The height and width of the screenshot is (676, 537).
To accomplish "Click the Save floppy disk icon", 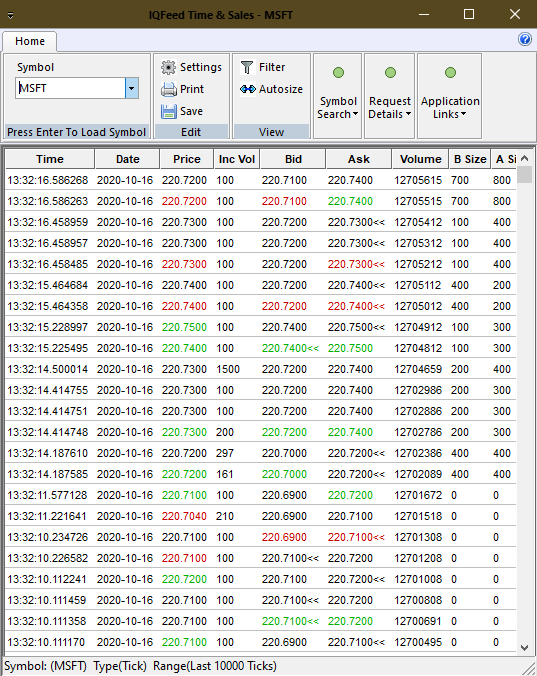I will 169,111.
